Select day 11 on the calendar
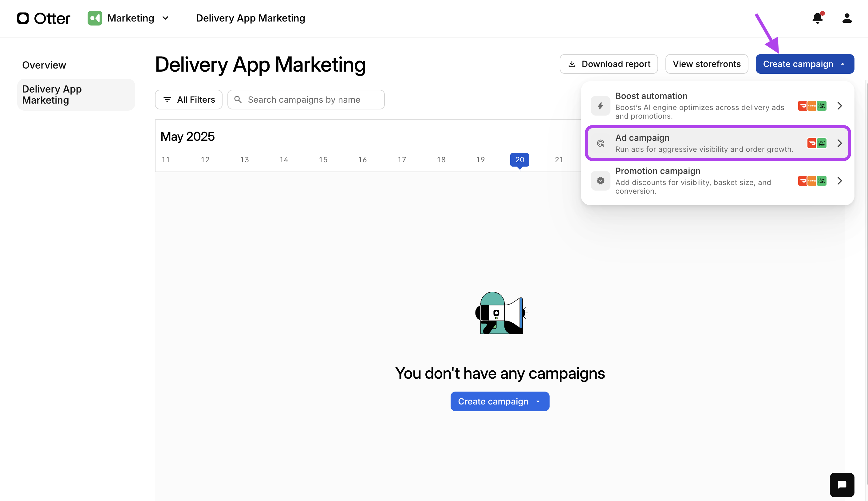868x501 pixels. (166, 160)
